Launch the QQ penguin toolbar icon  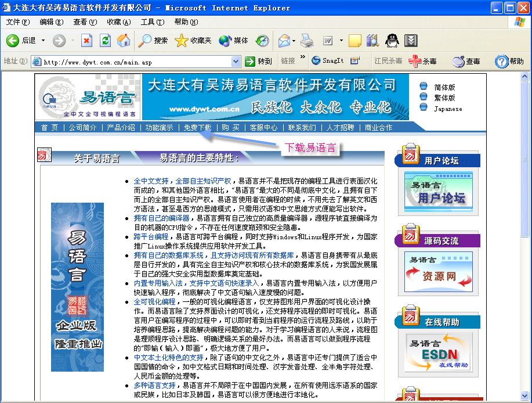[392, 41]
